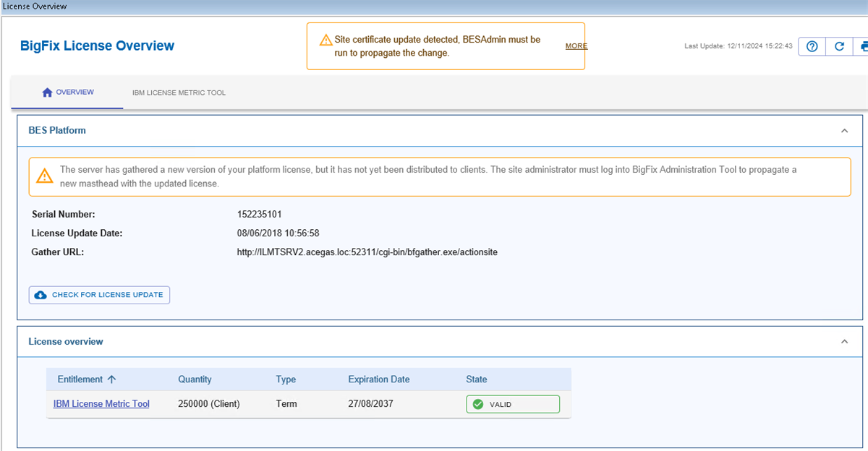Open the IBM License Metric Tool entitlement link
The image size is (868, 451).
101,403
